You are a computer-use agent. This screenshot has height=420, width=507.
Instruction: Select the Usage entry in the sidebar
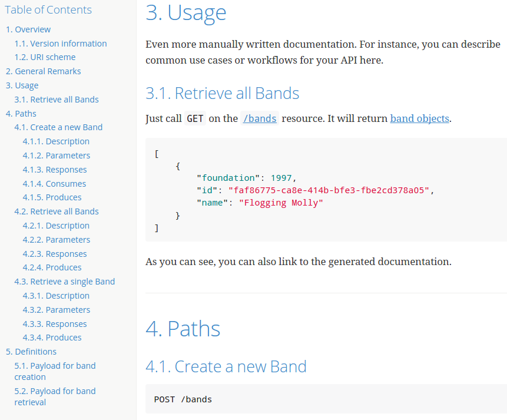[x=22, y=85]
